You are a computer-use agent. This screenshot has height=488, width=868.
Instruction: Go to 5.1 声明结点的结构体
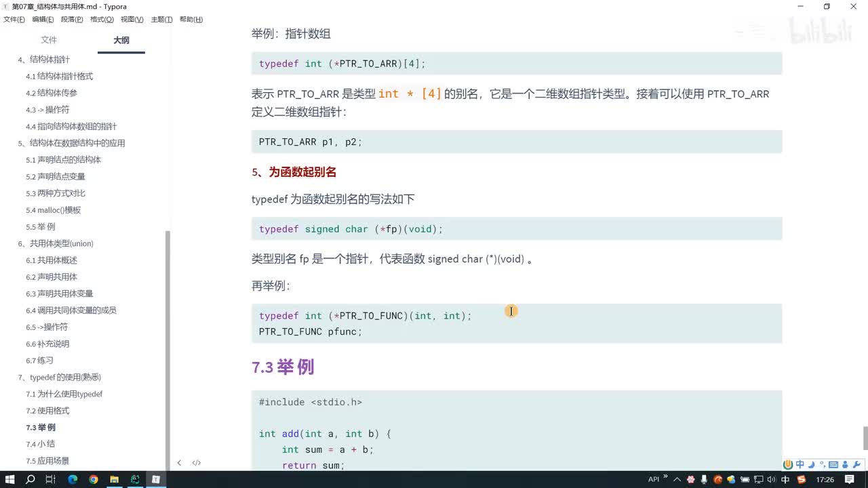point(64,160)
